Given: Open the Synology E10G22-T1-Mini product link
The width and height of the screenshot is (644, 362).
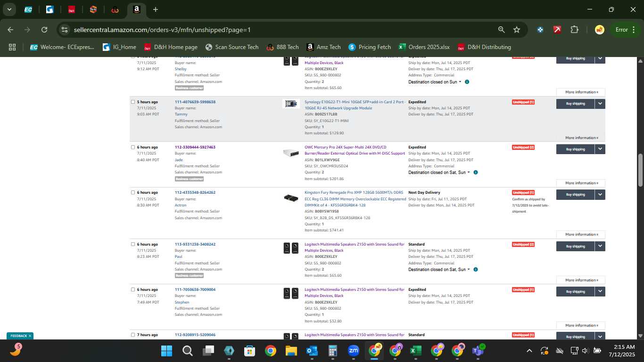Looking at the screenshot, I should coord(355,105).
